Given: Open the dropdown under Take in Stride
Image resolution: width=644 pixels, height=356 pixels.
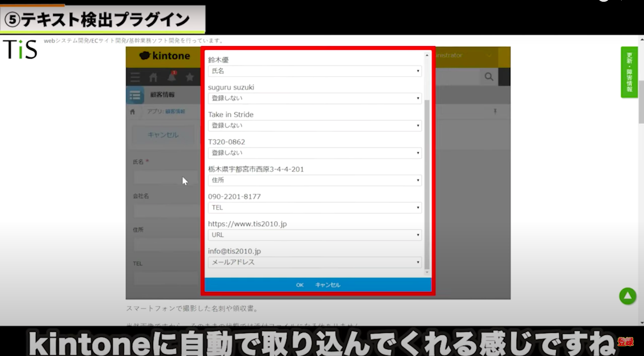Looking at the screenshot, I should pyautogui.click(x=314, y=125).
